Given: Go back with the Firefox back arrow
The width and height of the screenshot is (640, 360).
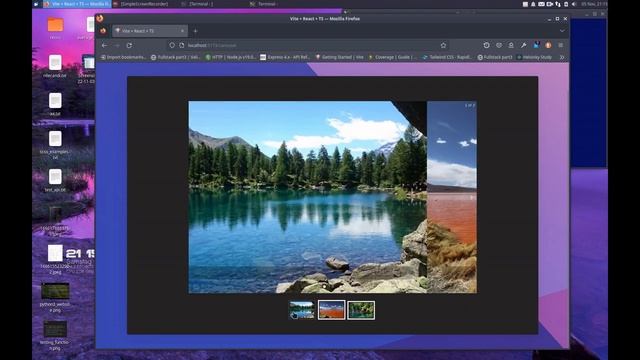Looking at the screenshot, I should point(104,45).
